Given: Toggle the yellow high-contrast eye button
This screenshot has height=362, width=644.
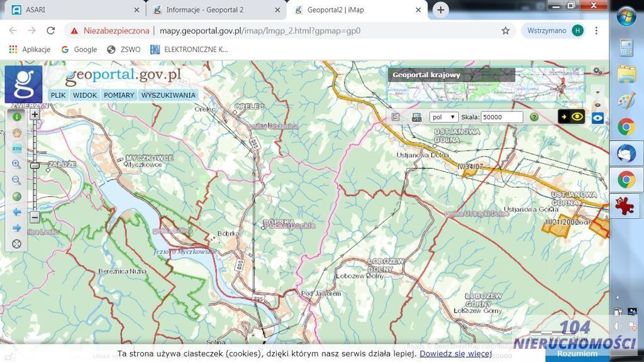Looking at the screenshot, I should (571, 117).
